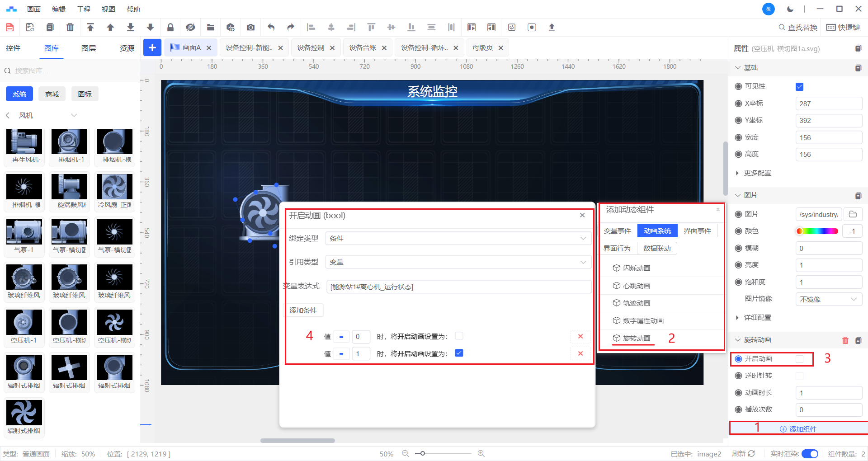
Task: Click the rainbow color hue slider
Action: point(817,231)
